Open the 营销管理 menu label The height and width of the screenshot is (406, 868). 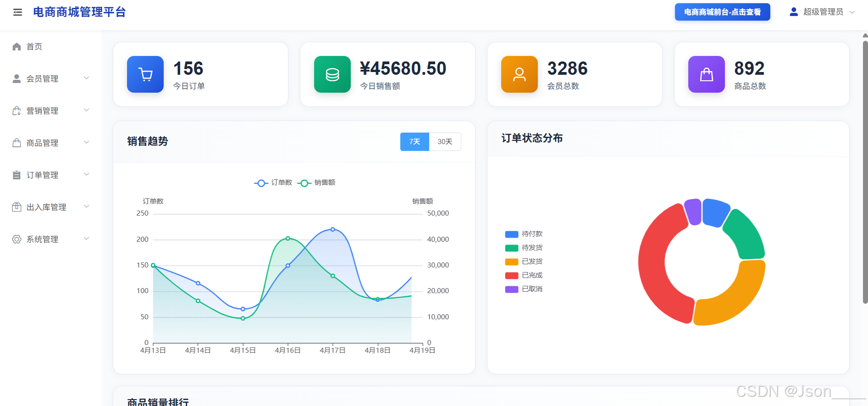[x=42, y=111]
